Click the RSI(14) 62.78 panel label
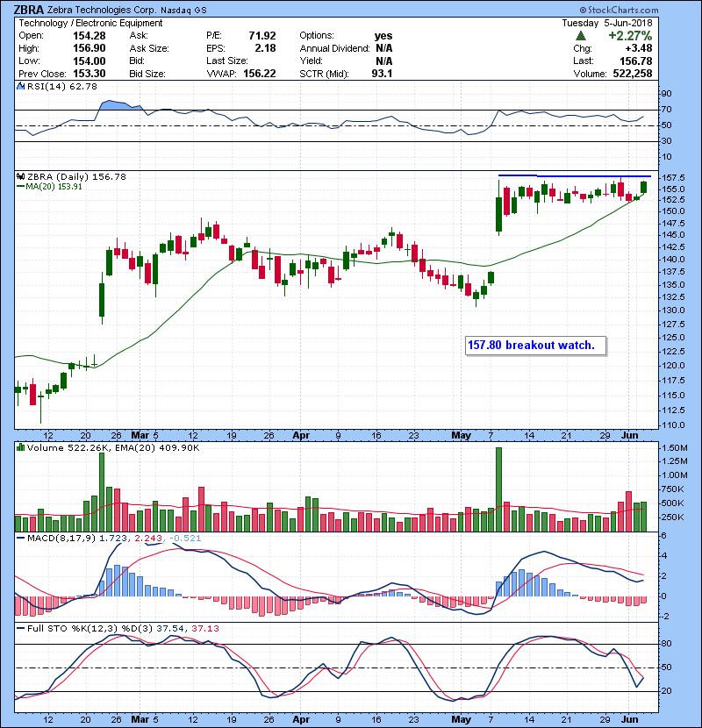 pos(62,86)
